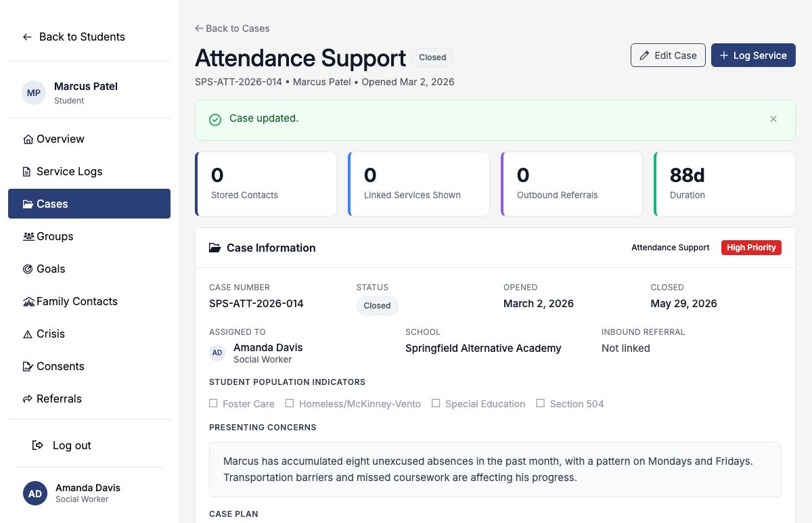Screen dimensions: 812x523
Task: Open the Referrals section
Action: (x=89, y=399)
